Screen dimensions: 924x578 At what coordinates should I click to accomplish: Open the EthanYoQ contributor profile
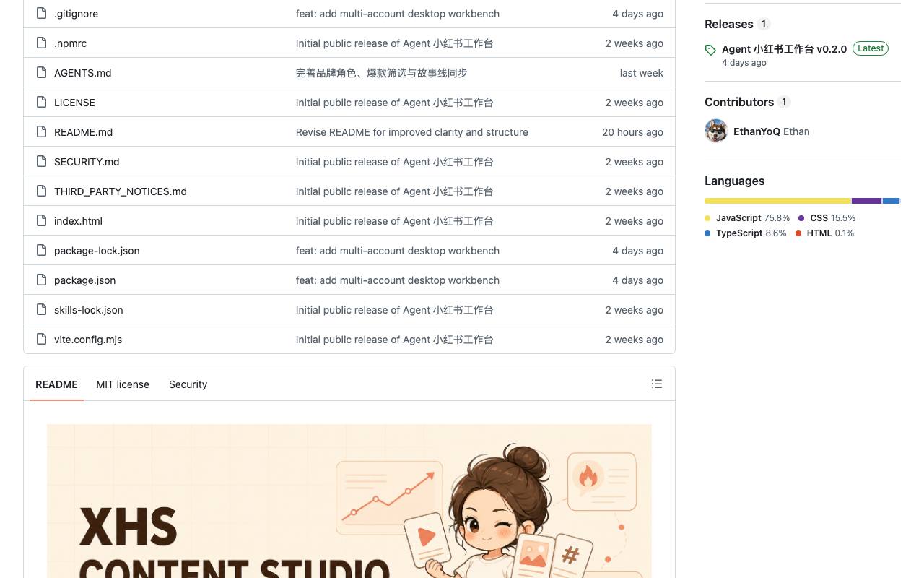[757, 131]
